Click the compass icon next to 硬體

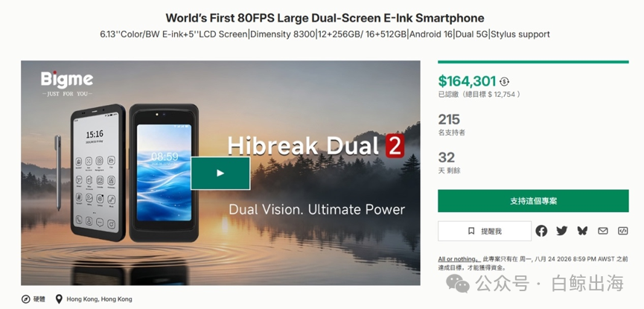click(x=26, y=299)
